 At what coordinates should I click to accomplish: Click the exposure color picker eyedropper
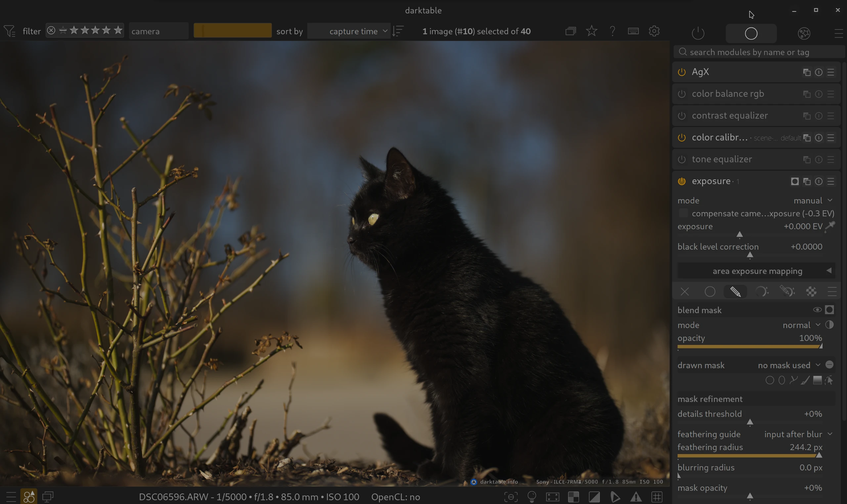pyautogui.click(x=830, y=226)
